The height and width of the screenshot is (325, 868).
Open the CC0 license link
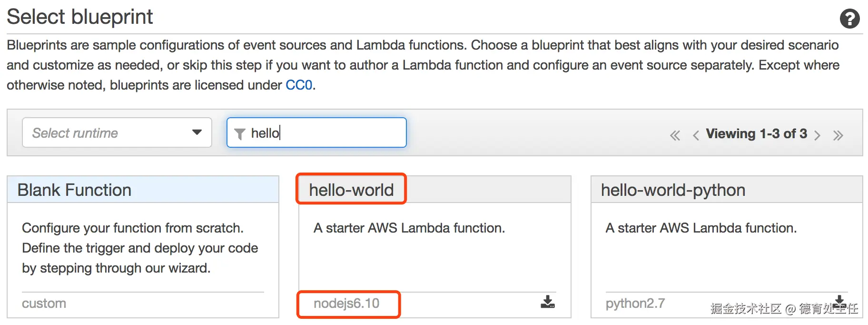[299, 85]
